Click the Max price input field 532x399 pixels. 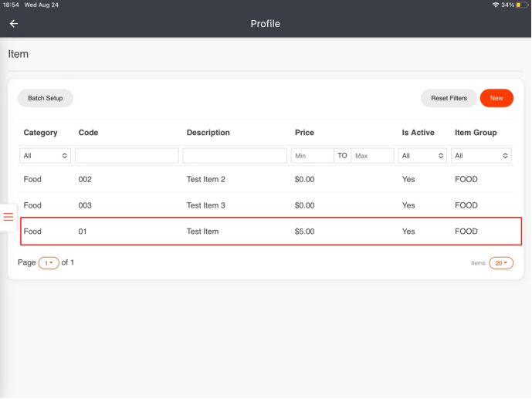372,156
